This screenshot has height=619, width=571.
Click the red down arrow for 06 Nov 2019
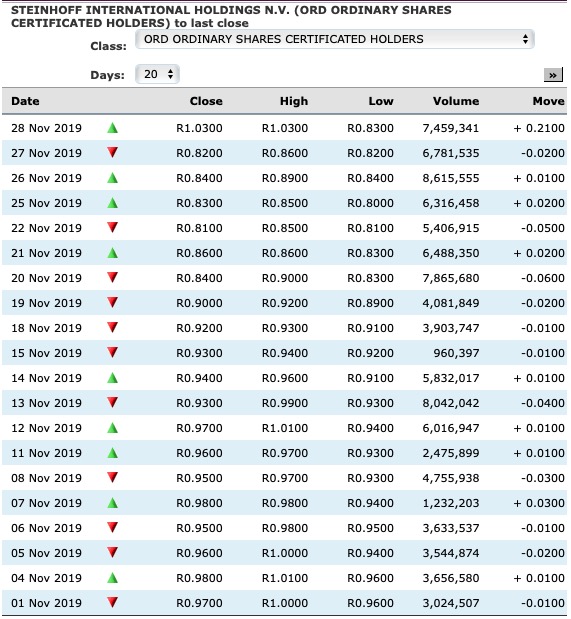pos(113,527)
